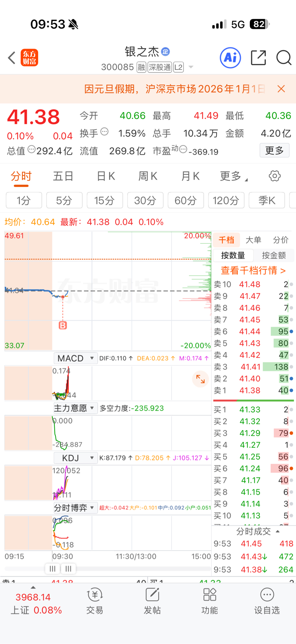The height and width of the screenshot is (644, 296).
Task: Select 60分 period button
Action: coord(186,200)
